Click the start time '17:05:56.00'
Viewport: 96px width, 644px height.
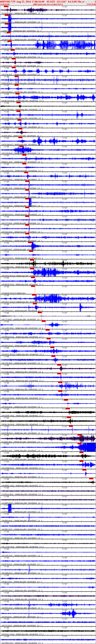tap(5, 4)
